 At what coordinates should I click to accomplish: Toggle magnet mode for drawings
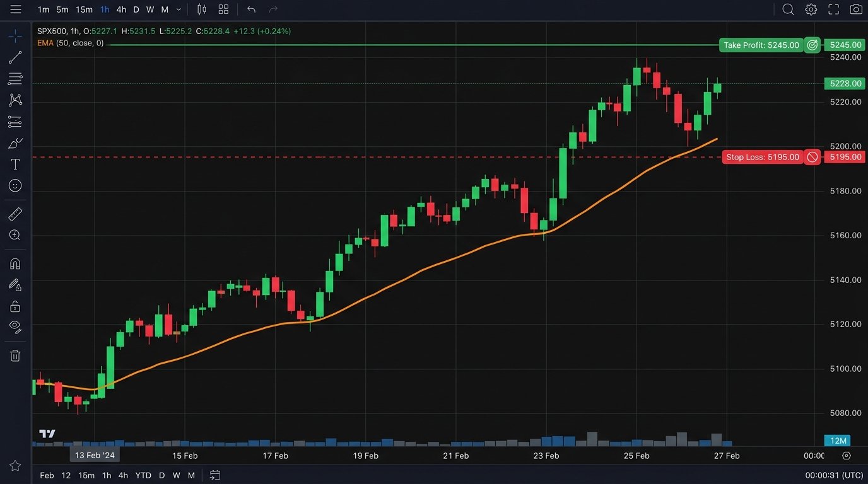(x=15, y=264)
